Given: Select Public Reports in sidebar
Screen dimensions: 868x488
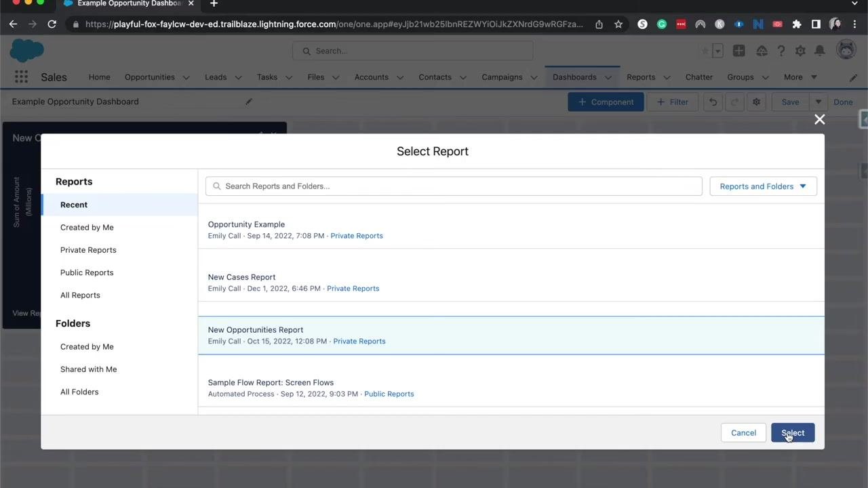Looking at the screenshot, I should click(119, 272).
